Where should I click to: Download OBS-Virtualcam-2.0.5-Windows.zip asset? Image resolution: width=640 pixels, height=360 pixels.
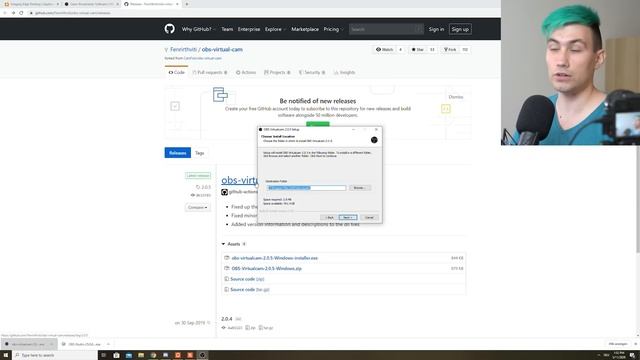(267, 269)
